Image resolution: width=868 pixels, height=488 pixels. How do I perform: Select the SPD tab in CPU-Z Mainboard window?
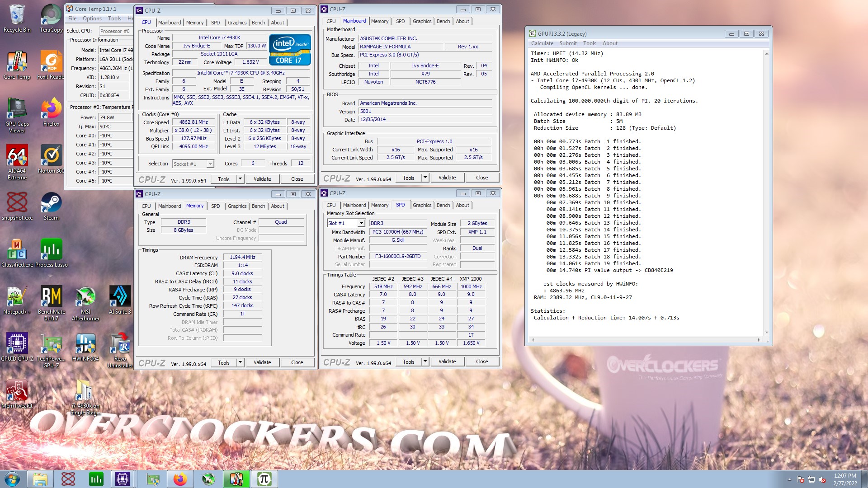(400, 21)
